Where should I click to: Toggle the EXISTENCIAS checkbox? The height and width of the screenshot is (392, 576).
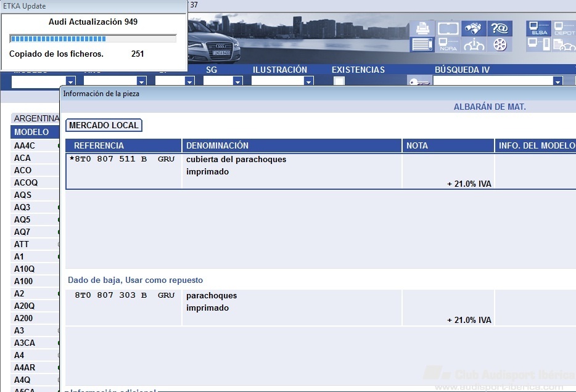339,81
